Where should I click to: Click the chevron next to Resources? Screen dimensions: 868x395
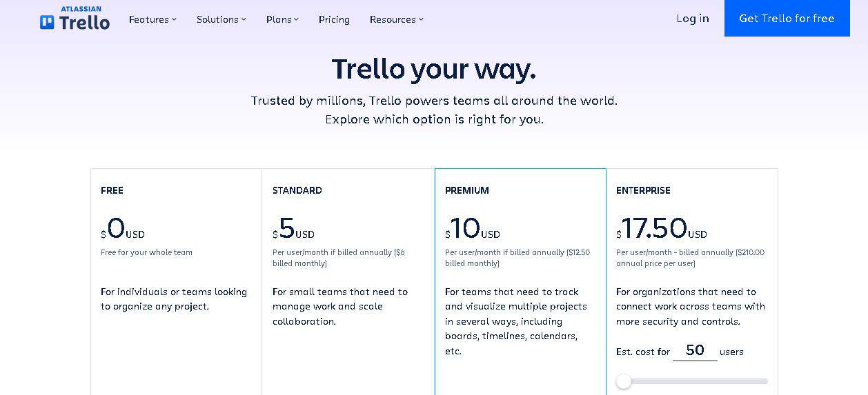[x=421, y=19]
